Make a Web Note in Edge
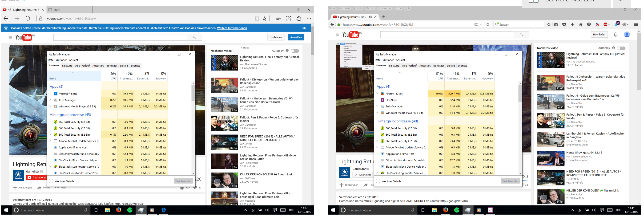644x216 pixels. [x=289, y=19]
